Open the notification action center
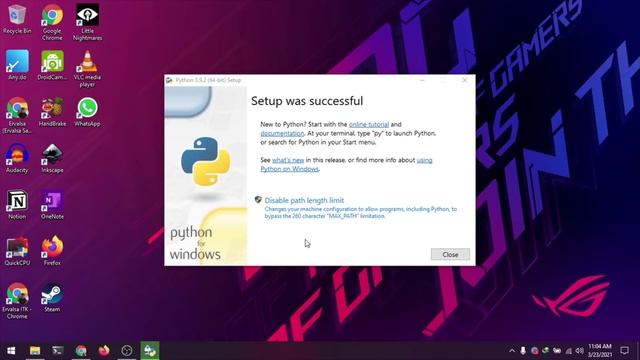 [624, 351]
